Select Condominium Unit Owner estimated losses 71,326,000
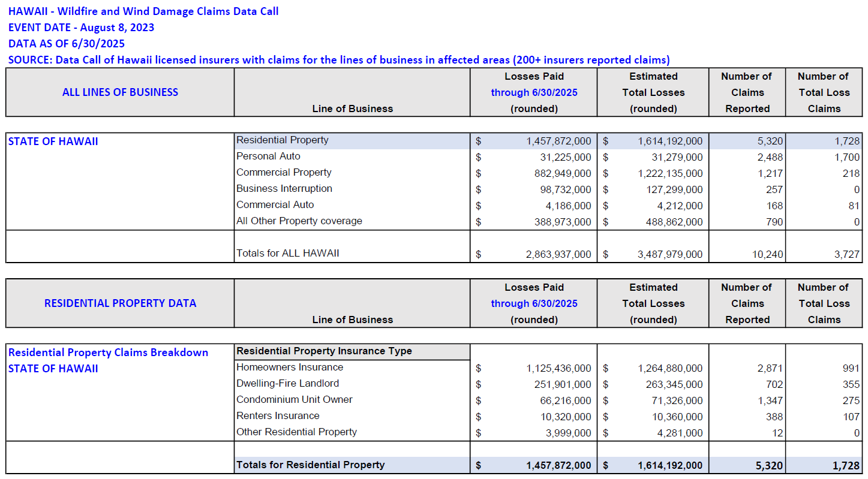The image size is (868, 479). point(677,401)
